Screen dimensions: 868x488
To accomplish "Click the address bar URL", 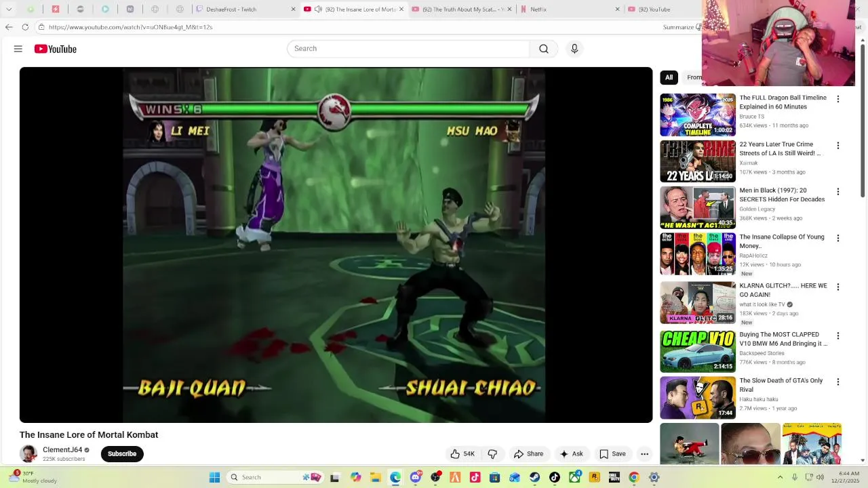I will click(130, 27).
